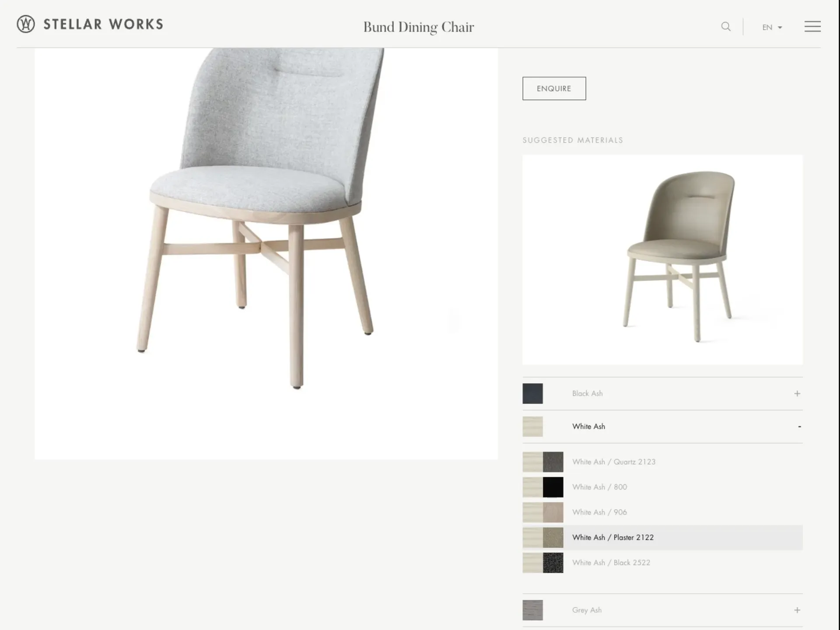Open the search magnifier icon
This screenshot has height=630, width=840.
[x=726, y=27]
